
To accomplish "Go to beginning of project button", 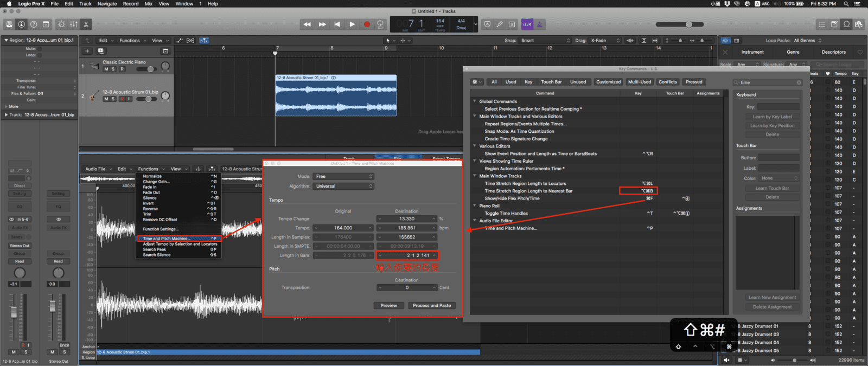I will [337, 24].
